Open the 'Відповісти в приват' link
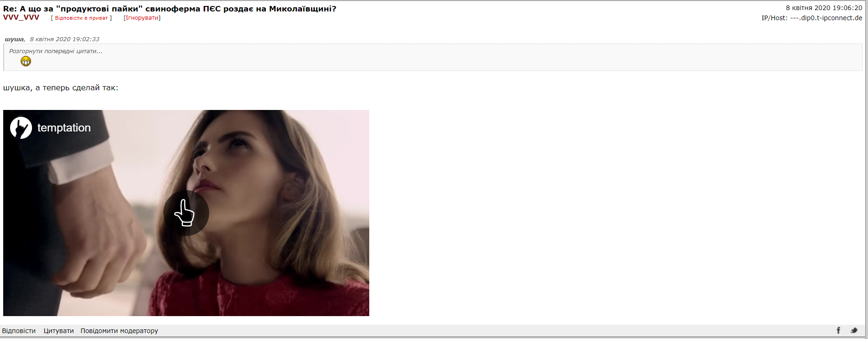868x339 pixels. pyautogui.click(x=81, y=18)
